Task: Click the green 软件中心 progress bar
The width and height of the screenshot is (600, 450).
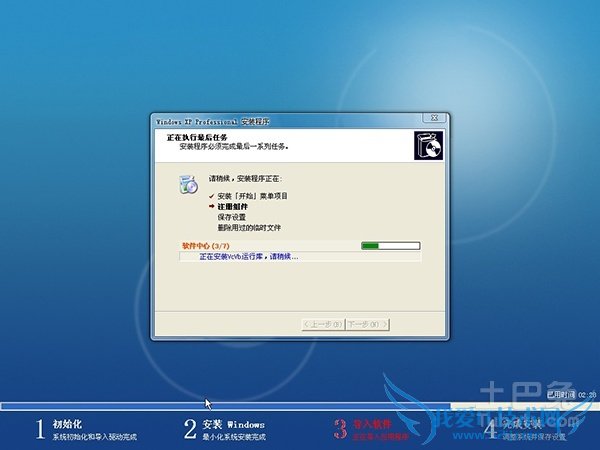Action: point(391,246)
